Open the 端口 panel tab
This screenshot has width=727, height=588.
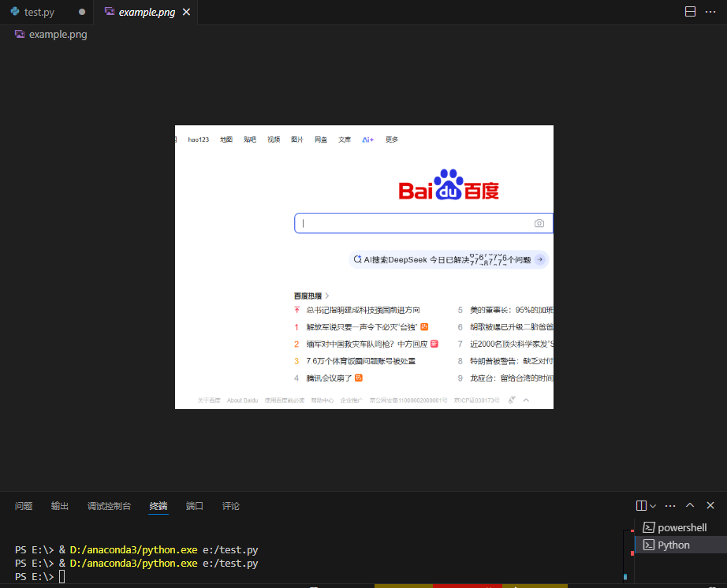click(x=194, y=506)
